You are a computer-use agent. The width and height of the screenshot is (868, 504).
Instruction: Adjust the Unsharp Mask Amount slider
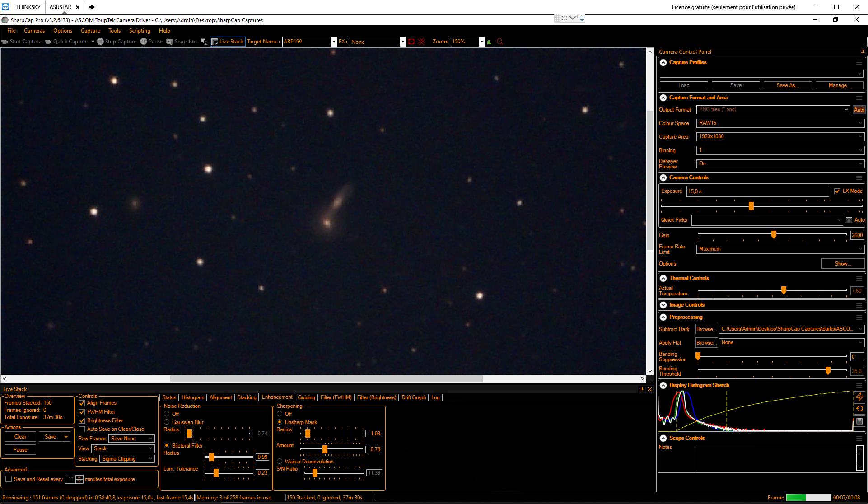click(x=325, y=449)
